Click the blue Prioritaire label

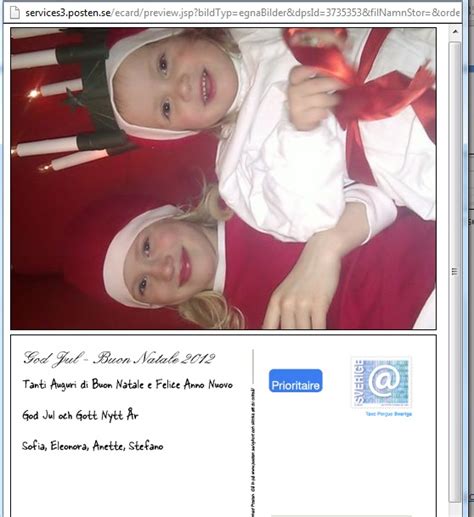click(296, 381)
